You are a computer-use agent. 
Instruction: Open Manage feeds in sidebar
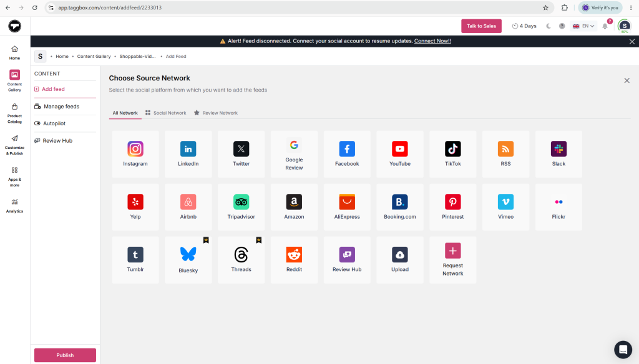coord(65,106)
